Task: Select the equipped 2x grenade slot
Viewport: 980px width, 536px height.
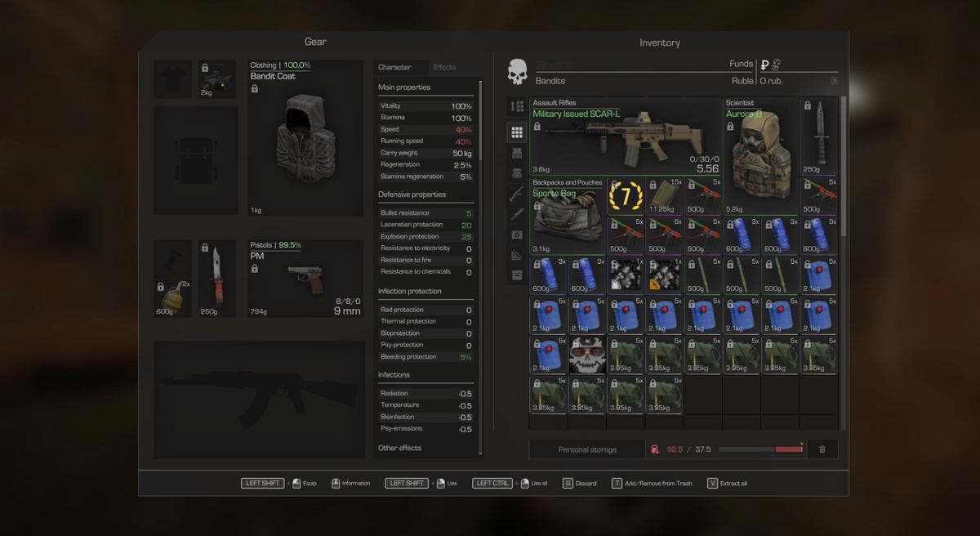Action: pos(172,279)
